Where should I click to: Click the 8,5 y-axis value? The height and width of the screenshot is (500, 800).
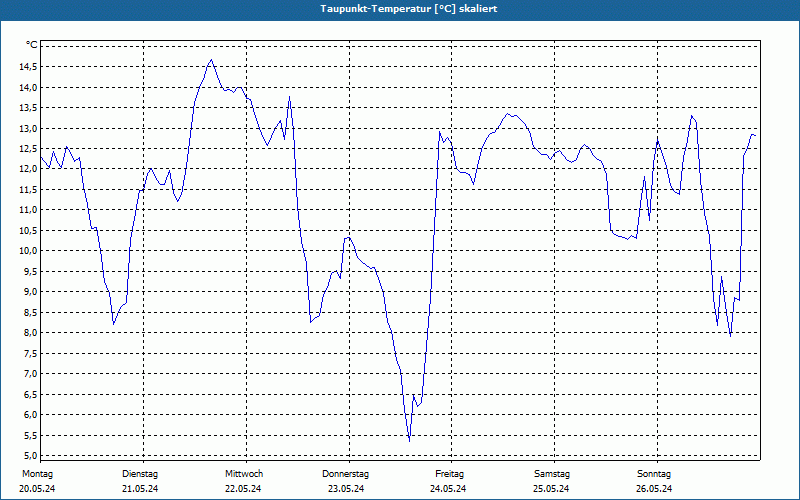point(31,312)
